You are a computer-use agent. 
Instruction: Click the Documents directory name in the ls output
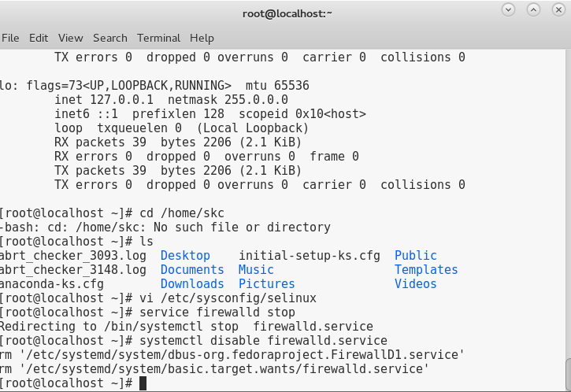[x=192, y=270]
